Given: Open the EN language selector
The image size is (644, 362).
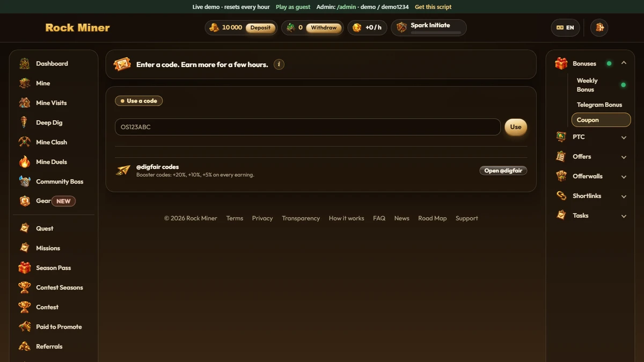Looking at the screenshot, I should coord(565,27).
